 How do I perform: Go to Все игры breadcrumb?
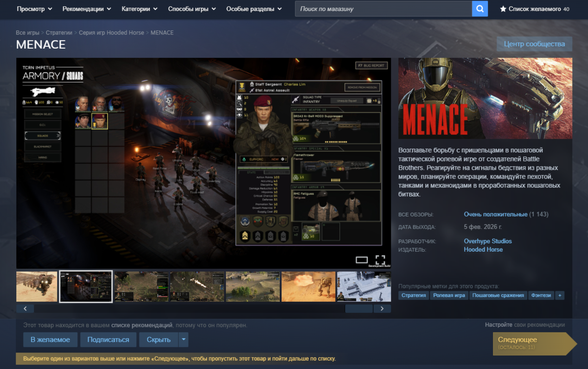(x=27, y=33)
